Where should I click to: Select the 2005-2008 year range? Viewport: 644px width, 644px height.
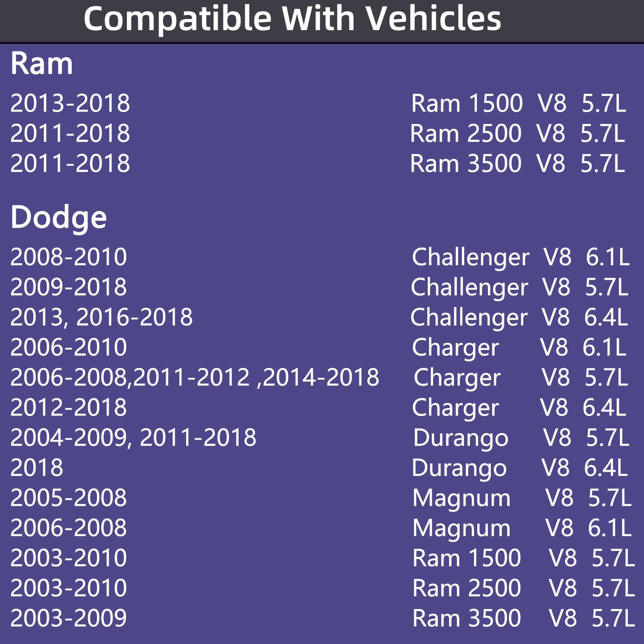click(x=68, y=498)
